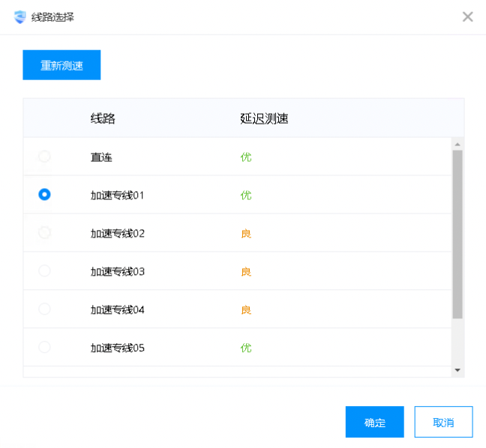
Task: Click the 线路选择 window title
Action: 52,17
